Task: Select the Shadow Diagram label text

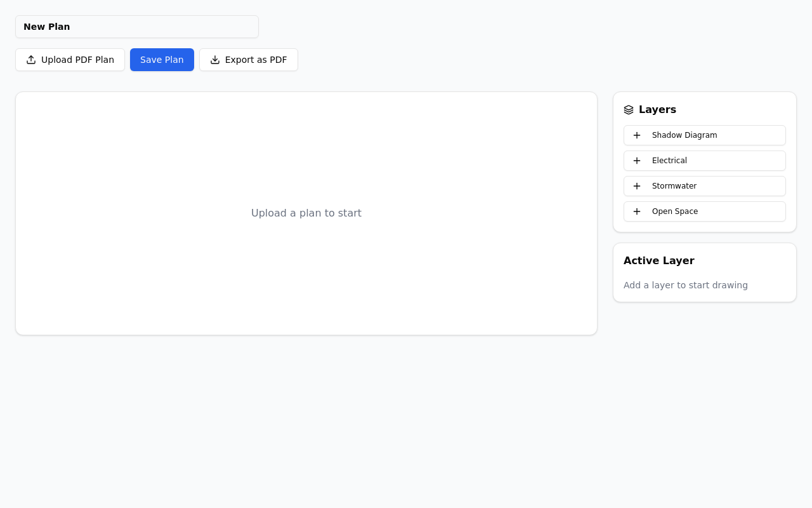Action: tap(684, 135)
